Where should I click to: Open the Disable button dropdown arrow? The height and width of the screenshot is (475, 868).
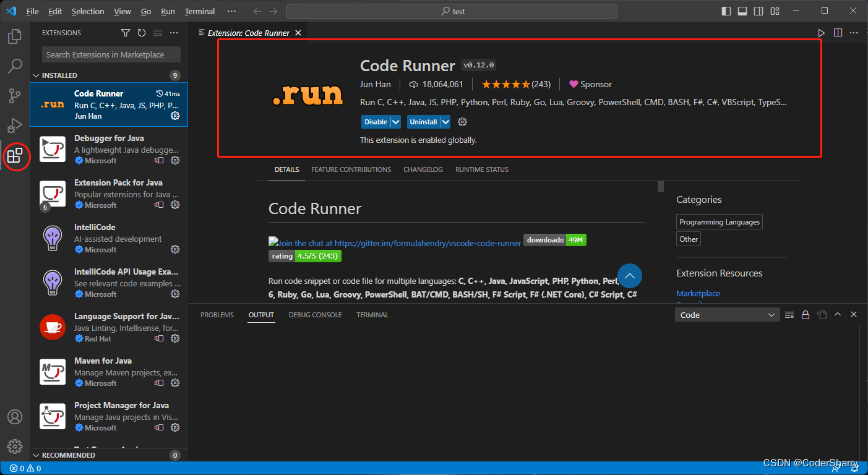point(396,122)
